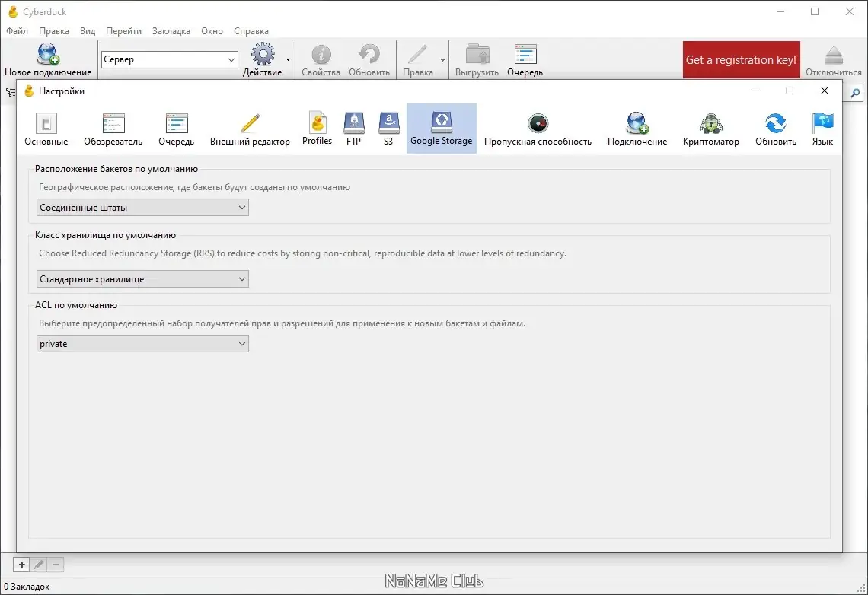
Task: Click the Выгрузить upload icon
Action: [x=477, y=54]
